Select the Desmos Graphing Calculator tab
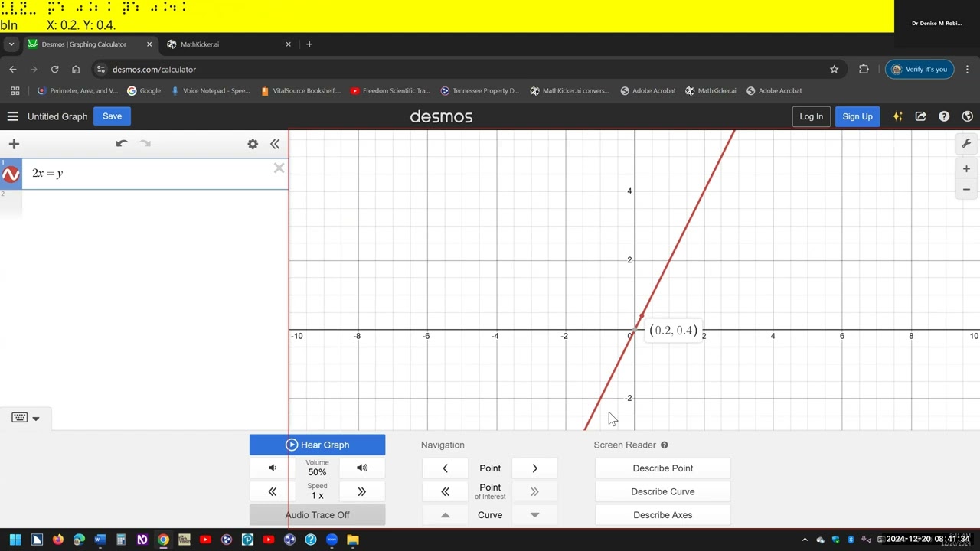 (x=90, y=44)
